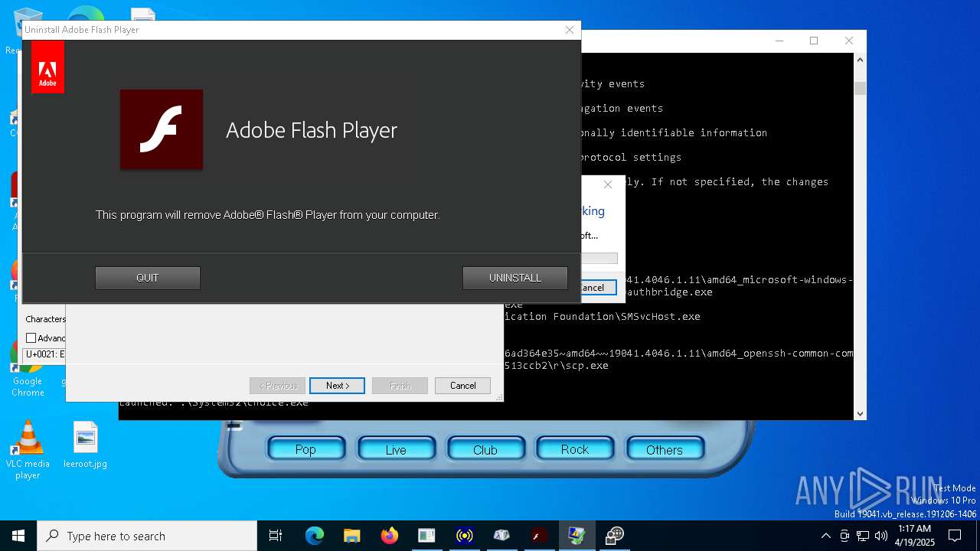Image resolution: width=980 pixels, height=551 pixels.
Task: Open network status tray icon
Action: tap(863, 536)
